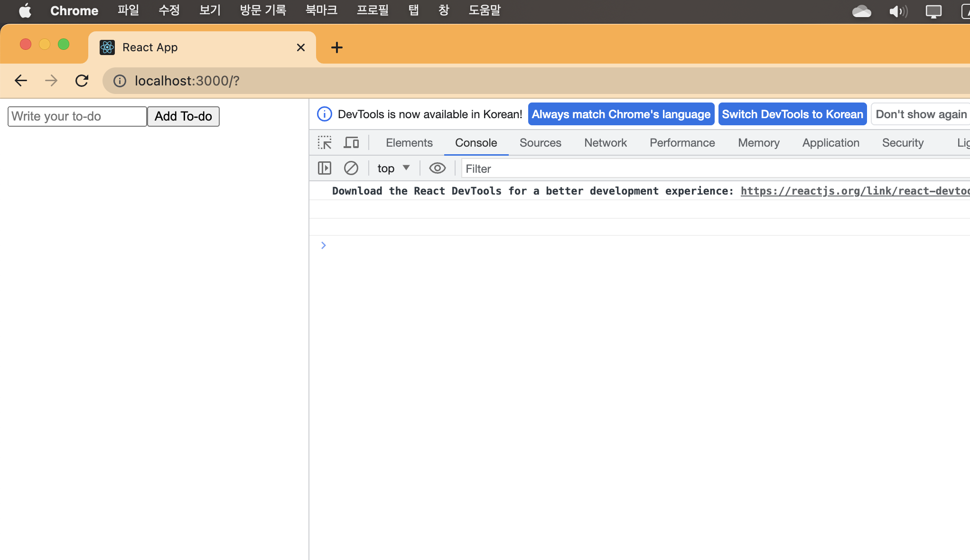The image size is (970, 560).
Task: Click the inspect element picker icon
Action: [x=325, y=143]
